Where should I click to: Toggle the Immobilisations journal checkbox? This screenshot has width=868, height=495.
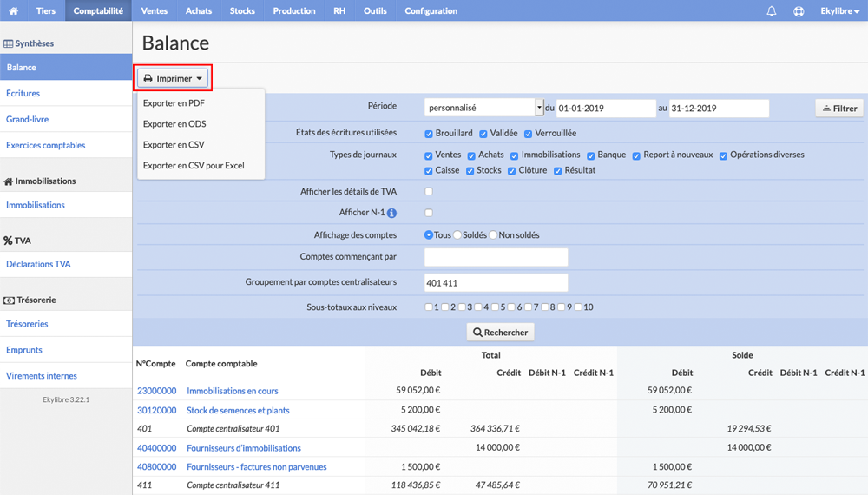click(x=514, y=155)
